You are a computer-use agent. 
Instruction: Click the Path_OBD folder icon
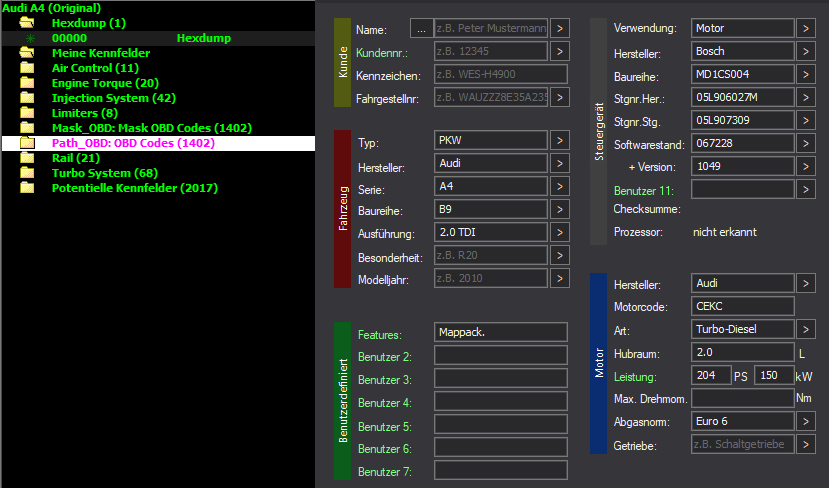[27, 143]
